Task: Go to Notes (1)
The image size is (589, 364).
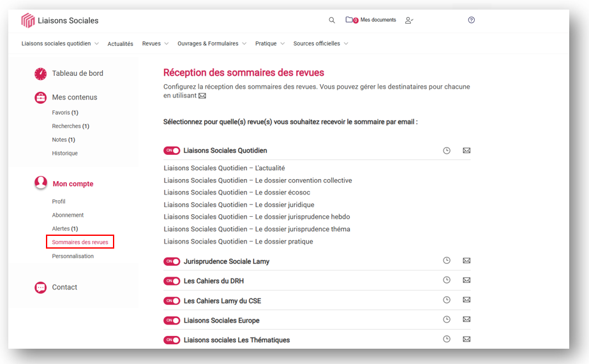Action: coord(63,140)
